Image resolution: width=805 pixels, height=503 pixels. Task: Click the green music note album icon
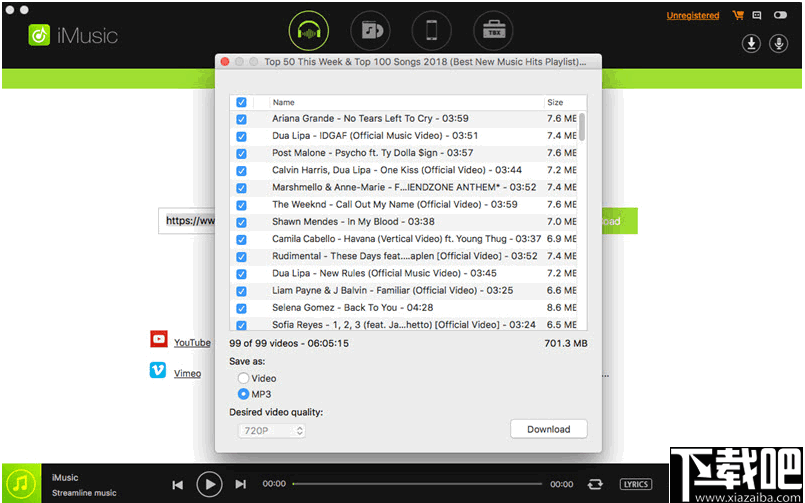[21, 483]
